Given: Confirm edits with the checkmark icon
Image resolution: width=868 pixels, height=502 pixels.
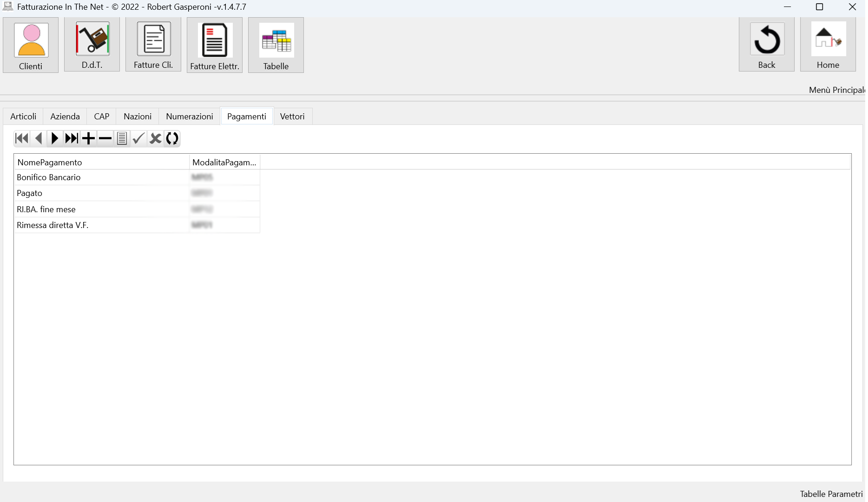Looking at the screenshot, I should tap(138, 138).
